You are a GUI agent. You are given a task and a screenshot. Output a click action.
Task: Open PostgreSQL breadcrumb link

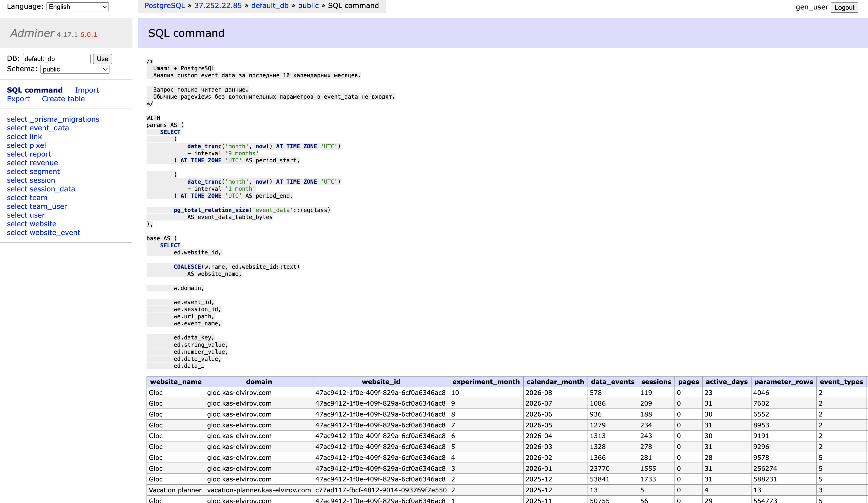coord(165,6)
